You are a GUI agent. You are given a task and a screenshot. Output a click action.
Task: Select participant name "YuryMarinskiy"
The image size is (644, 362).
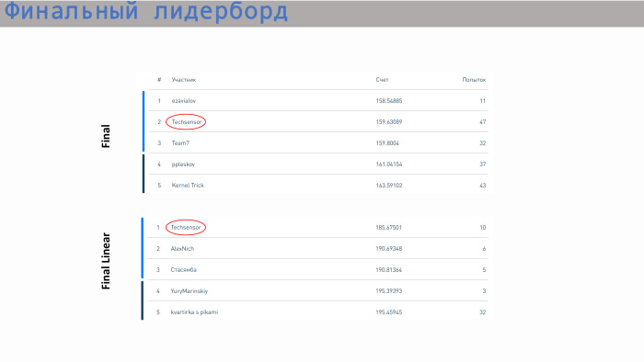190,291
